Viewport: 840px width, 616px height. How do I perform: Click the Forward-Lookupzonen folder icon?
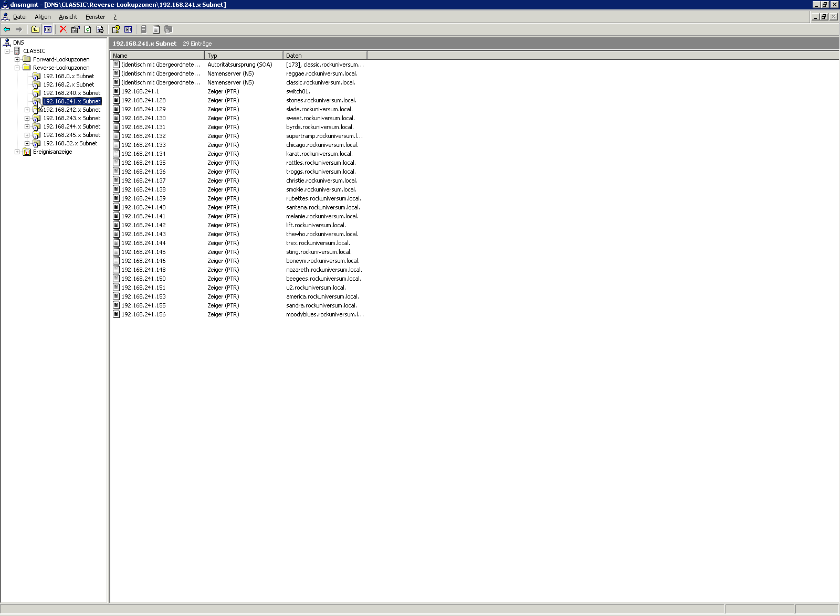coord(27,59)
